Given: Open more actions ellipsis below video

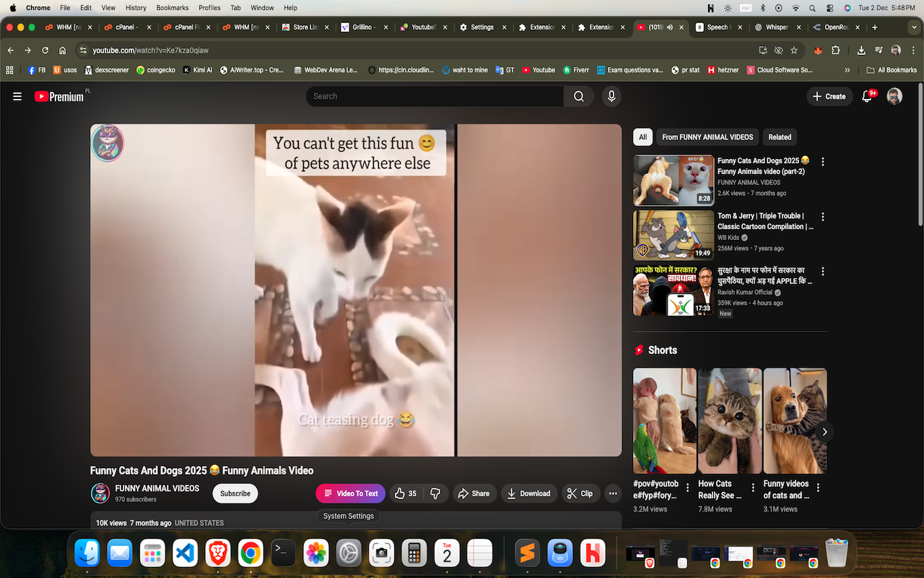Looking at the screenshot, I should (612, 493).
